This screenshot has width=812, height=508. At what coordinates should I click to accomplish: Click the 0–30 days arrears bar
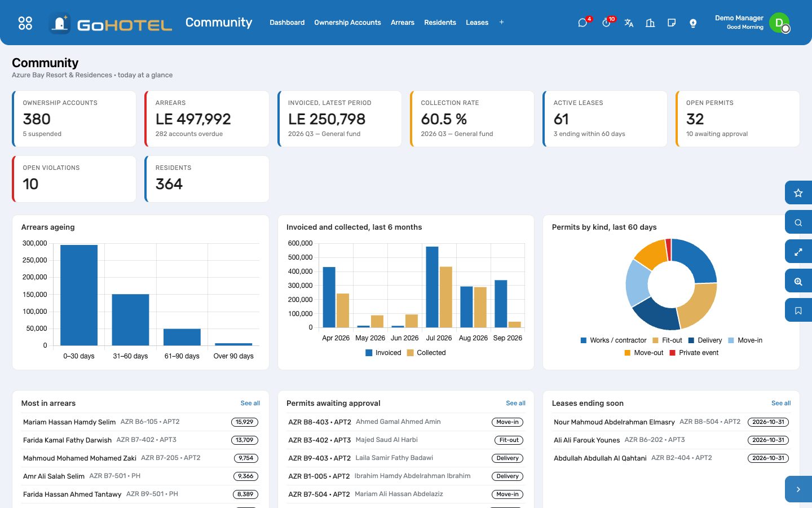pyautogui.click(x=79, y=295)
